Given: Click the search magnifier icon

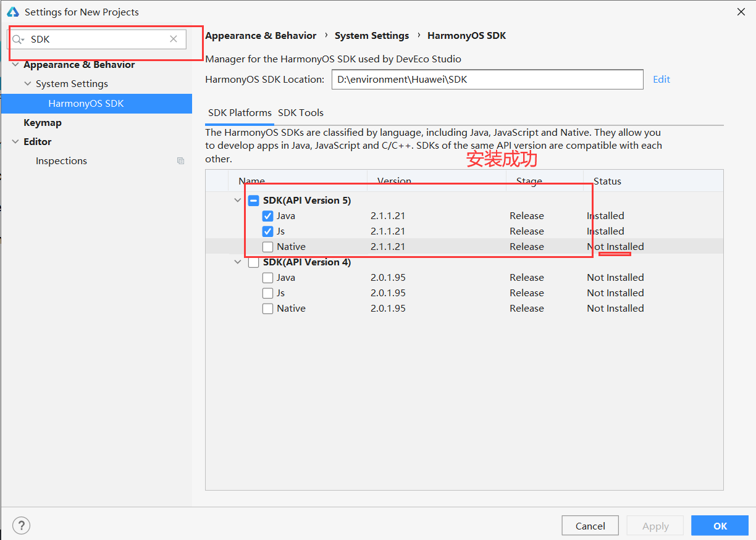Looking at the screenshot, I should click(18, 39).
